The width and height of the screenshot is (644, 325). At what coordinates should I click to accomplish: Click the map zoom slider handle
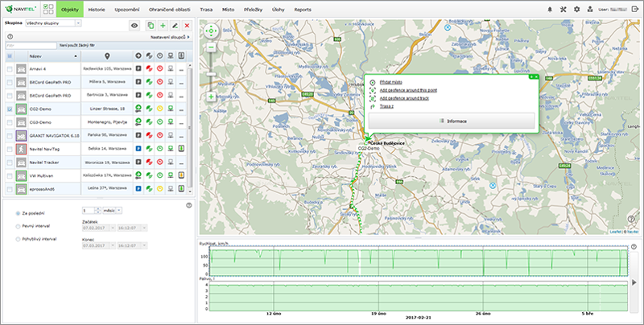click(211, 74)
